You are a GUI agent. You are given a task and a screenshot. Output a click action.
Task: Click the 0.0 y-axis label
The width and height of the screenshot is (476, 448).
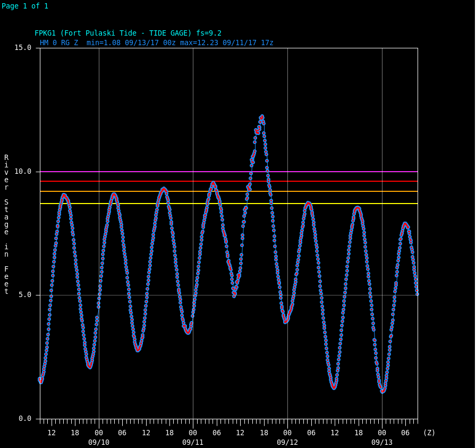[x=25, y=419]
